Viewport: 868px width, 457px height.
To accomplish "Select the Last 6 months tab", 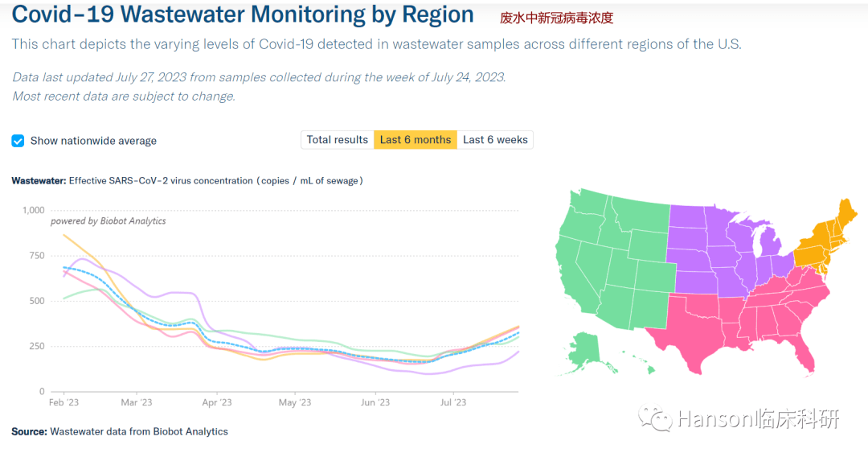I will click(x=416, y=140).
